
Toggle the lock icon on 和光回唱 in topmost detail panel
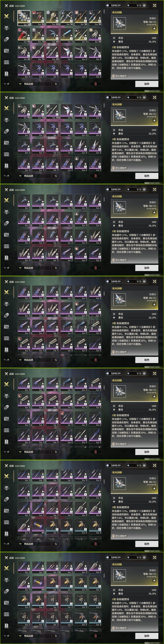coord(154,28)
